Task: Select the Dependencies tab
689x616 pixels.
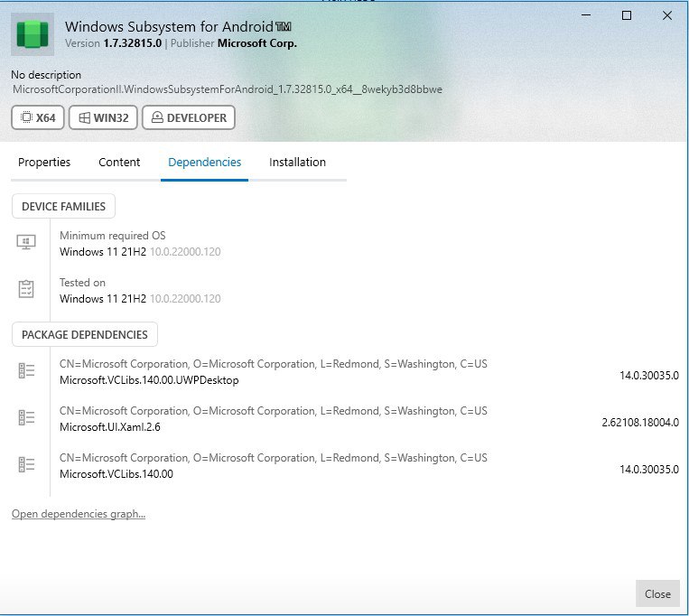Action: [x=204, y=162]
